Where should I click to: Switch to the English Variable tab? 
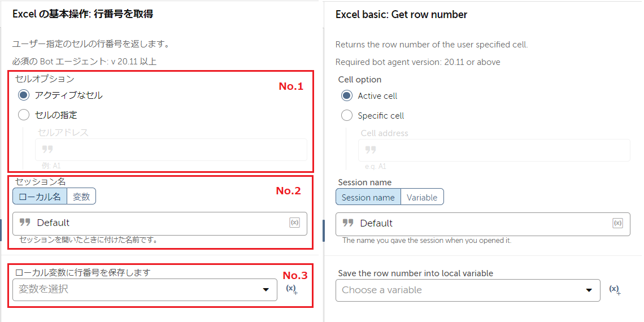(422, 197)
